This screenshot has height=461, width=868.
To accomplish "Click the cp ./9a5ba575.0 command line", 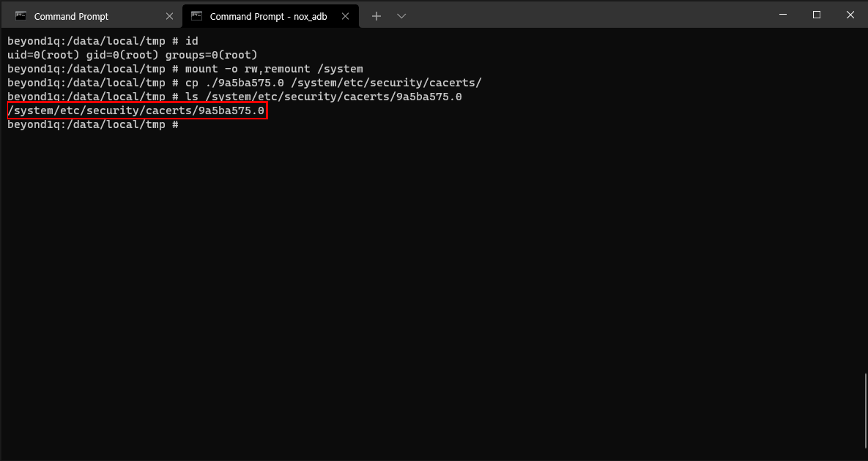I will [x=244, y=83].
